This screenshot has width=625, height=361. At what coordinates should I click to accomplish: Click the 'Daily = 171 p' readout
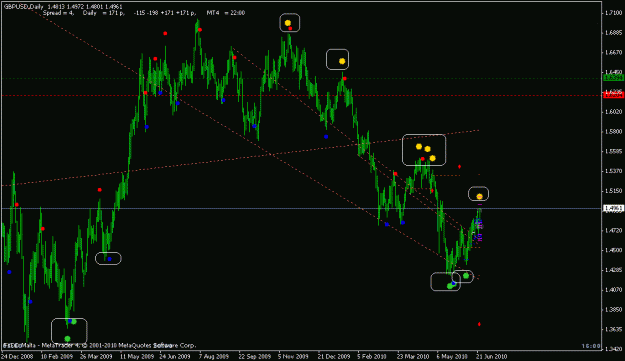[x=104, y=13]
